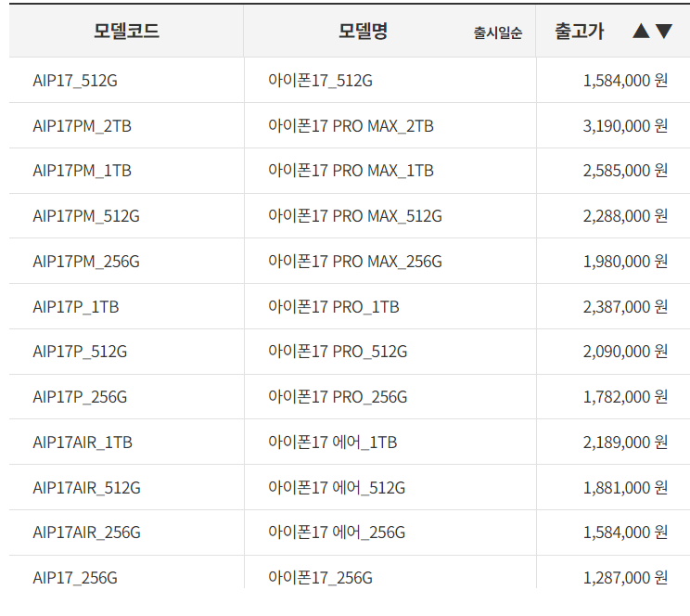This screenshot has width=690, height=616.
Task: Click the 2,090,000 원 price cell
Action: tap(625, 352)
